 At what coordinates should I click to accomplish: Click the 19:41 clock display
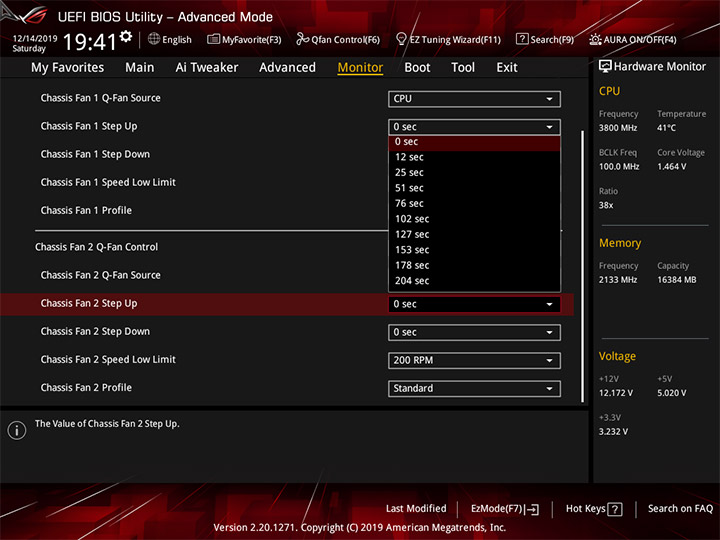(90, 42)
